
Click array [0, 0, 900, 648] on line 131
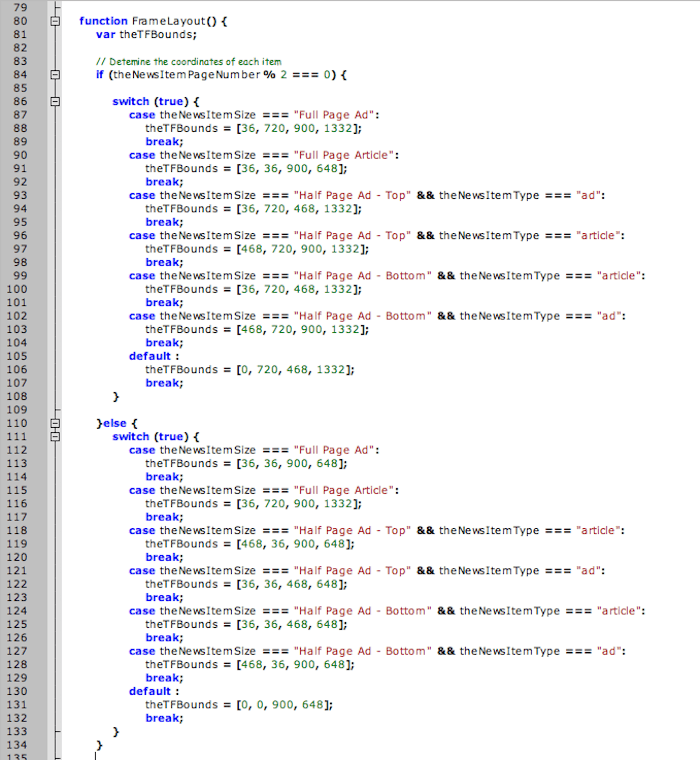click(x=283, y=705)
